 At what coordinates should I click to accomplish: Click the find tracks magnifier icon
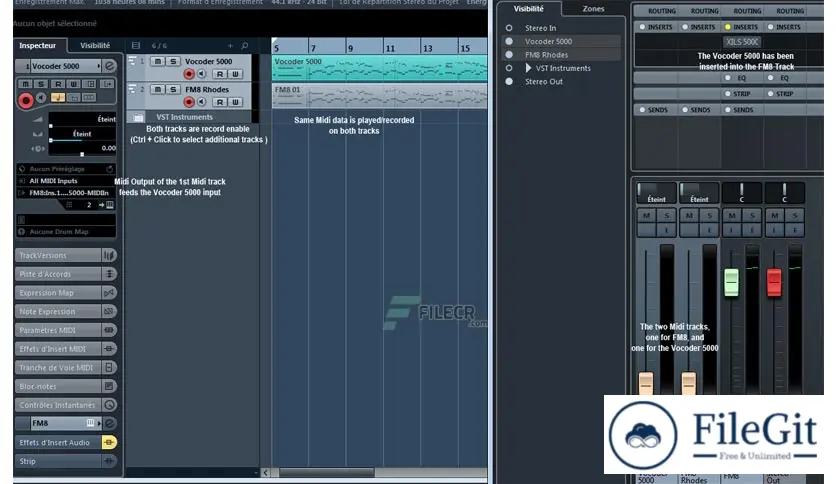245,46
